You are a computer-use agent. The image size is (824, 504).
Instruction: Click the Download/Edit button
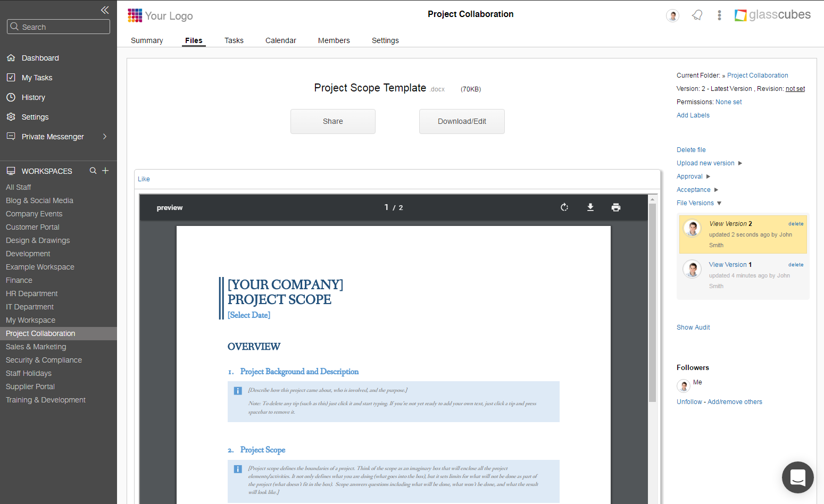462,121
